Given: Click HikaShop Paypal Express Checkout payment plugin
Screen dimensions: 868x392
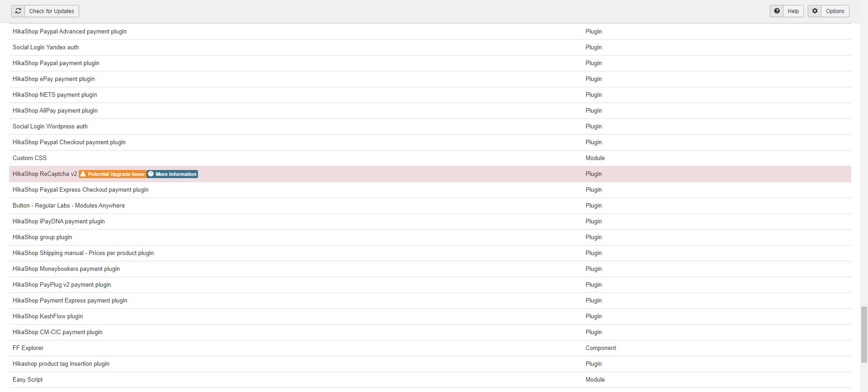Looking at the screenshot, I should click(x=80, y=190).
